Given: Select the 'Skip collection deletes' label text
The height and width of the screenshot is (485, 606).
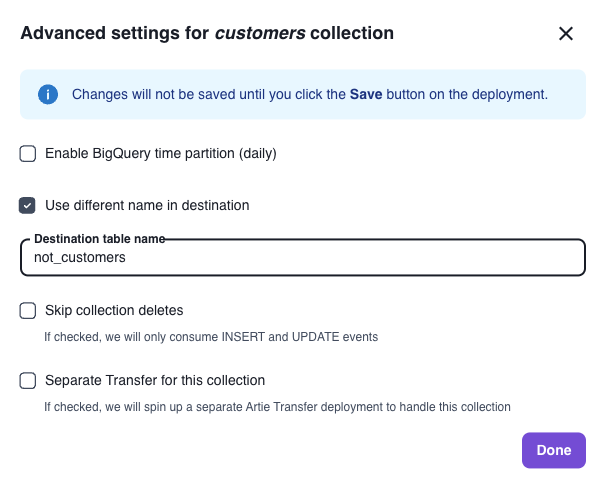Looking at the screenshot, I should tap(114, 310).
